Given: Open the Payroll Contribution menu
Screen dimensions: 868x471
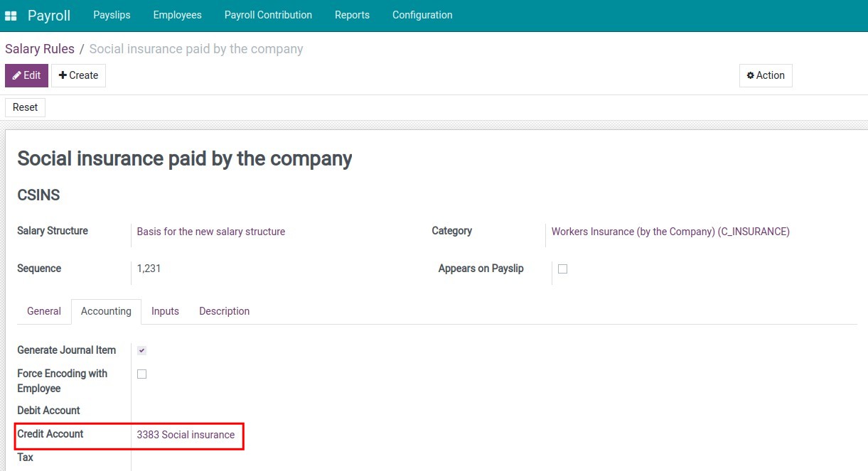Looking at the screenshot, I should [x=268, y=15].
